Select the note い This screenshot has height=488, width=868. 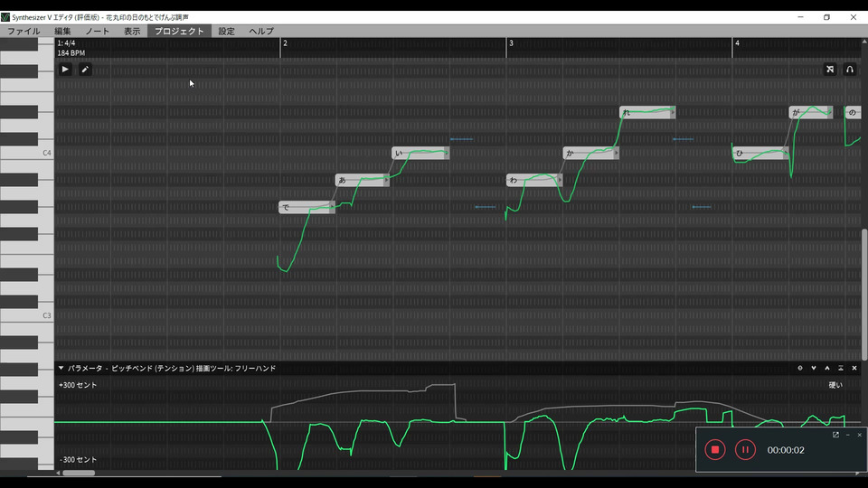pos(420,153)
